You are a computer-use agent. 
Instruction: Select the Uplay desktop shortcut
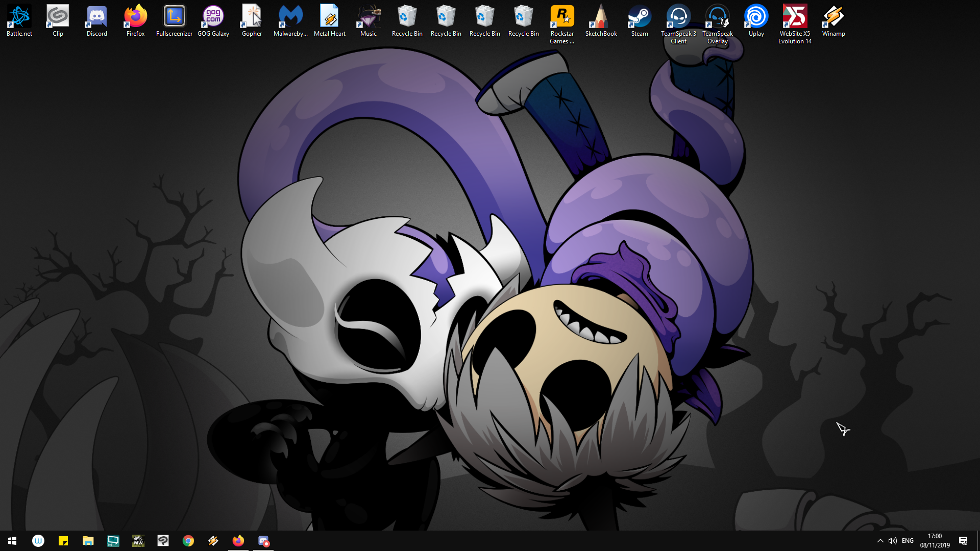(x=756, y=21)
